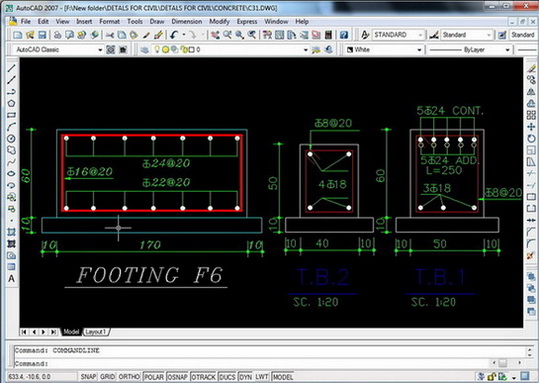Toggle ORTHO mode in status bar
The image size is (539, 383).
coord(129,377)
